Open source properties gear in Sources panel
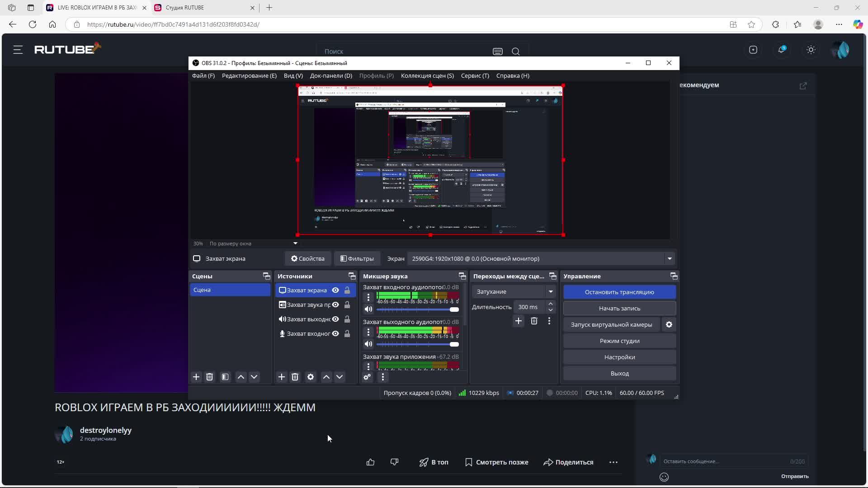This screenshot has width=868, height=488. point(311,377)
